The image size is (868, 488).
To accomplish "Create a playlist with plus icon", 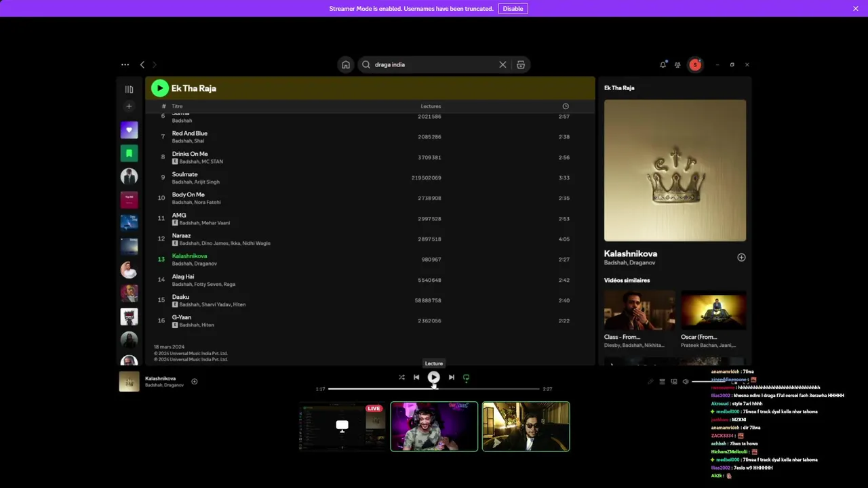I will [x=129, y=106].
